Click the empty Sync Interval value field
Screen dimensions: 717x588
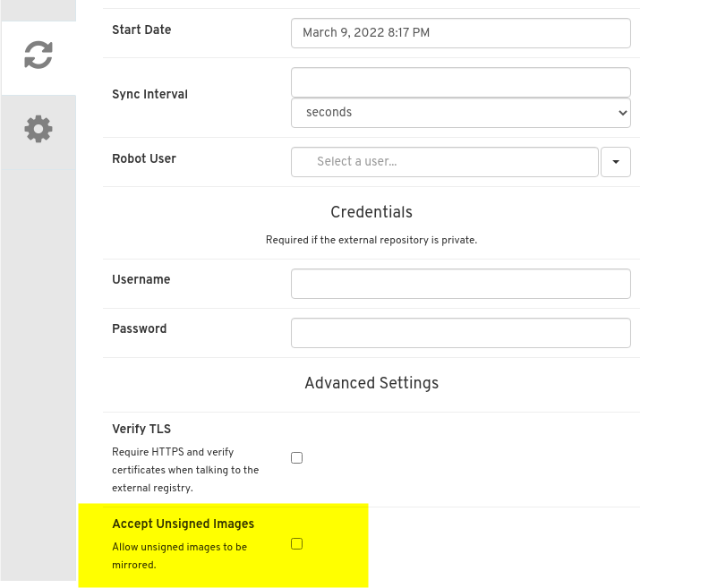(460, 81)
